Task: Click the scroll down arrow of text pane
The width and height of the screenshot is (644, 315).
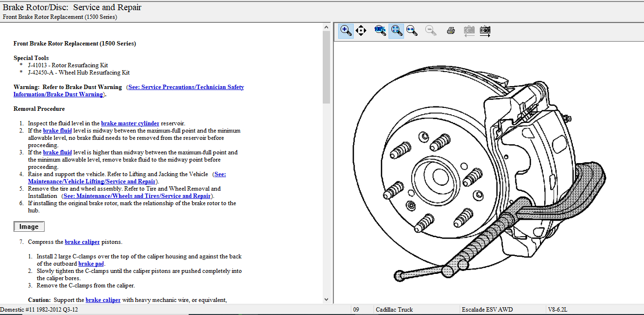Action: [x=326, y=300]
